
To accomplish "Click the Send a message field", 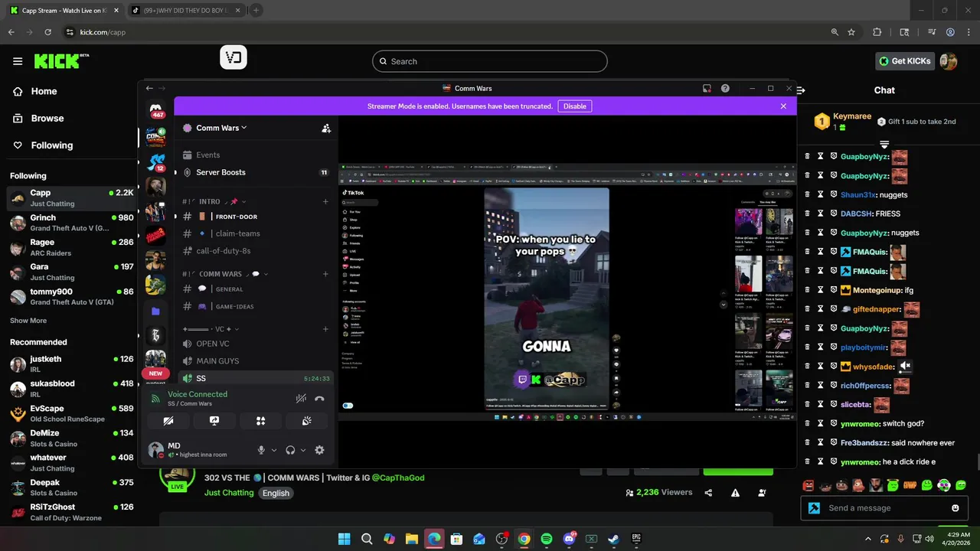I will (x=884, y=508).
